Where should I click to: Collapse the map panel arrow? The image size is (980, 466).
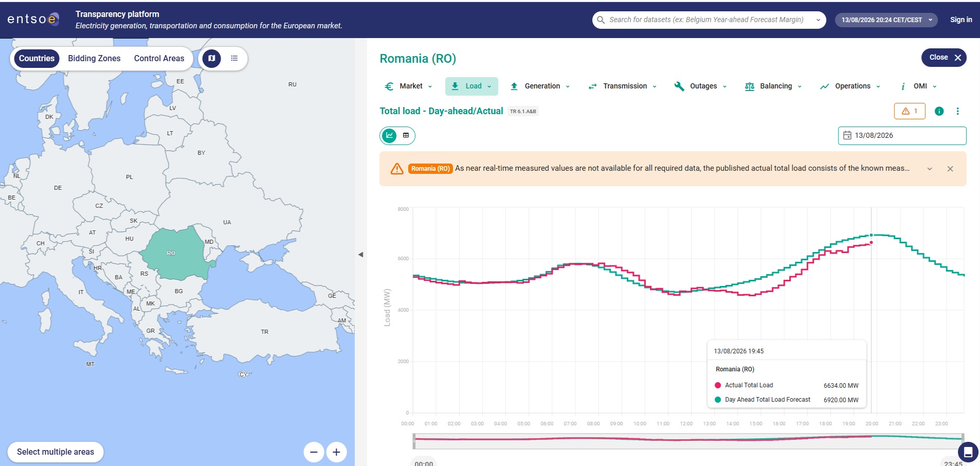360,255
